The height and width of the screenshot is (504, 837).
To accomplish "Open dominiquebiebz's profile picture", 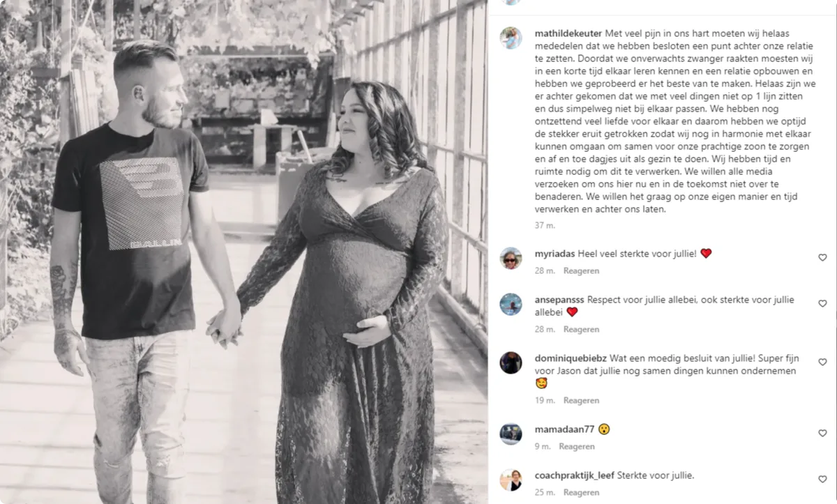I will [x=511, y=362].
